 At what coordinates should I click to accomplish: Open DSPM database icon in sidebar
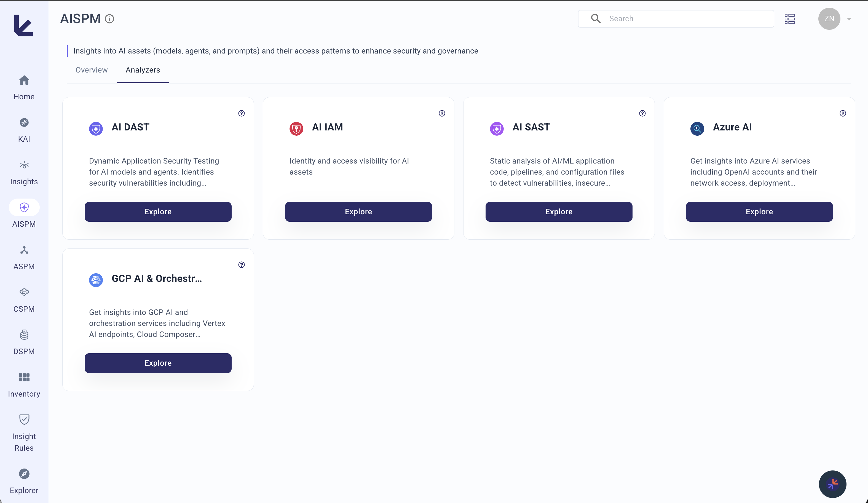[x=24, y=335]
